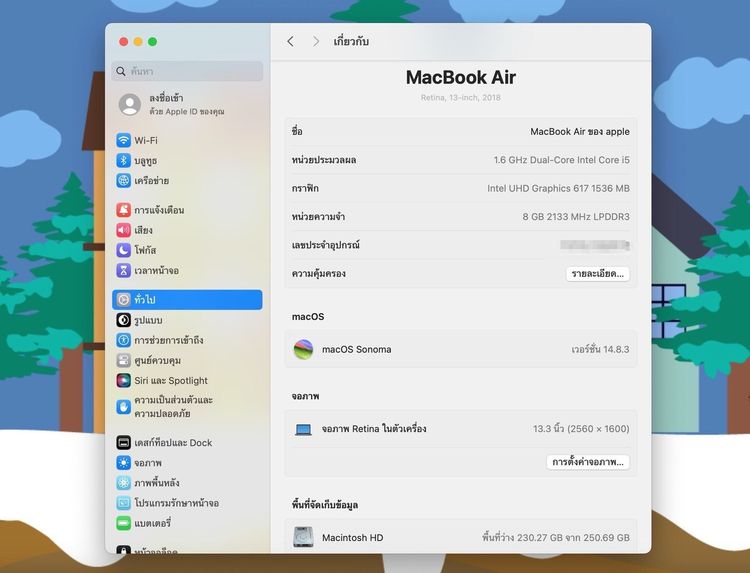Click free space text '230.27 GB จาก 250.69 GB'
Screen dimensions: 750x573
(573, 538)
